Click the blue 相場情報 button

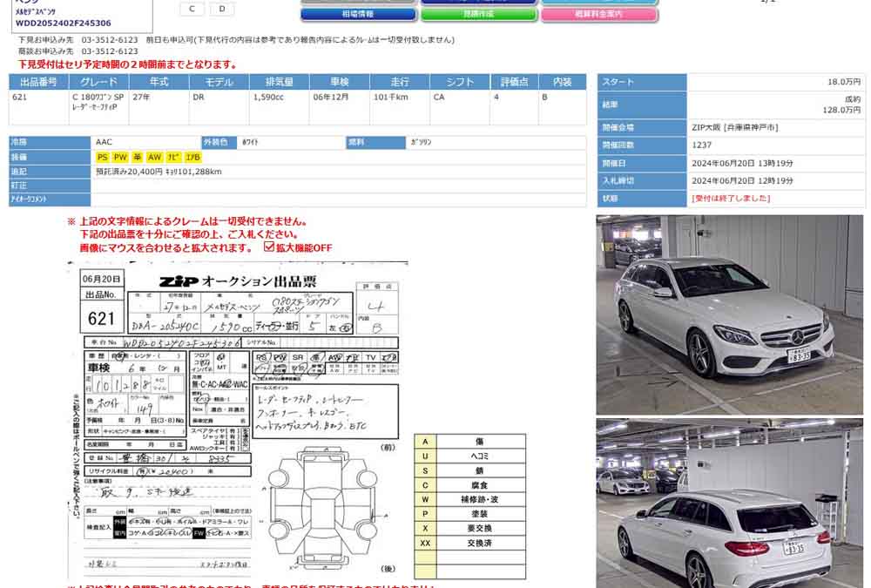coord(358,15)
